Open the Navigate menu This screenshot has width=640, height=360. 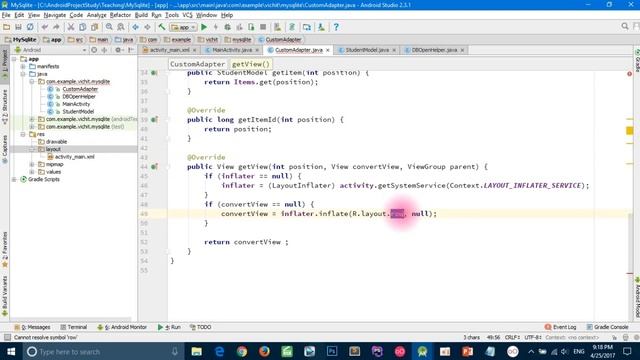[x=55, y=15]
